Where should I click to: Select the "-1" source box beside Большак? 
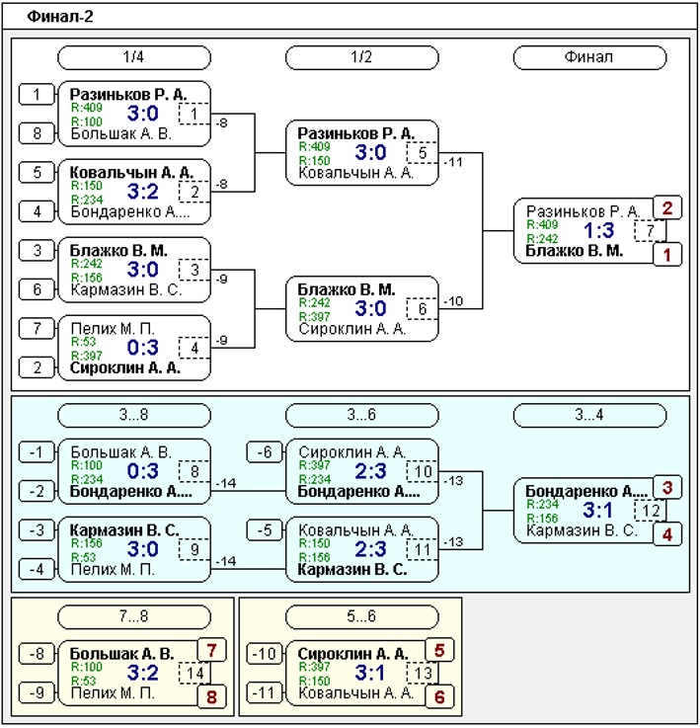[37, 452]
